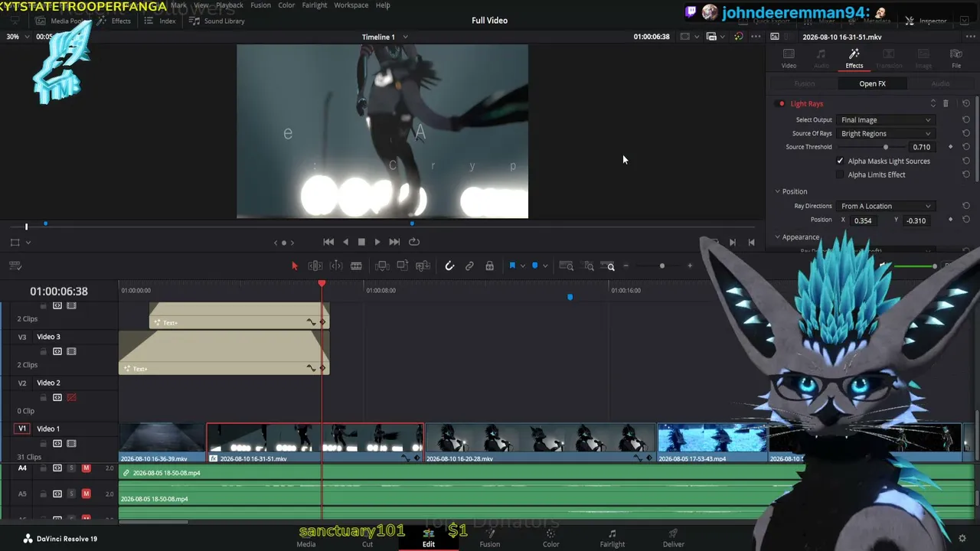
Task: Switch to the Deliver page
Action: 674,538
